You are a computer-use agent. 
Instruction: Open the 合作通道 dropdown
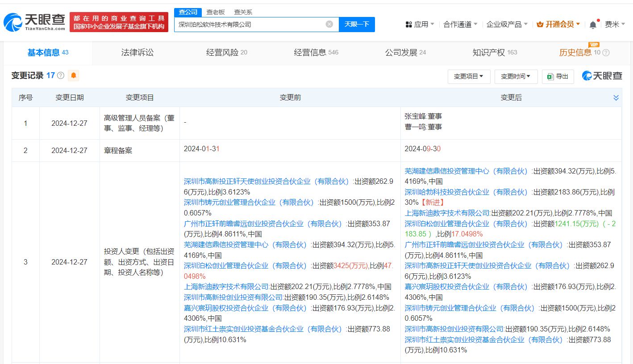coord(460,25)
